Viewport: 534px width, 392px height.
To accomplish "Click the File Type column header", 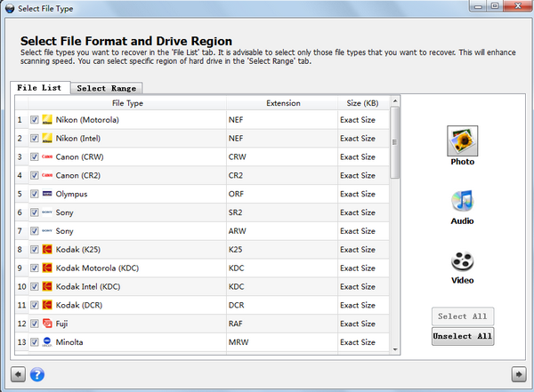I will [127, 103].
